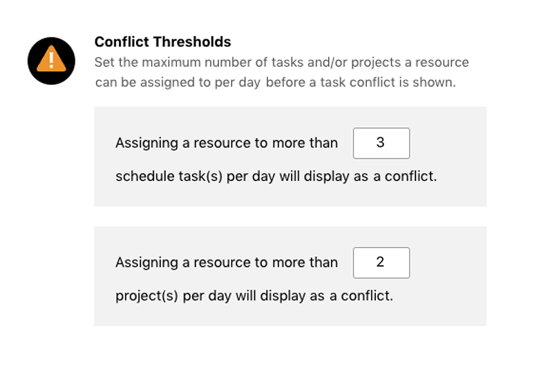Click 'before a task conflict is shown' text

pyautogui.click(x=361, y=83)
